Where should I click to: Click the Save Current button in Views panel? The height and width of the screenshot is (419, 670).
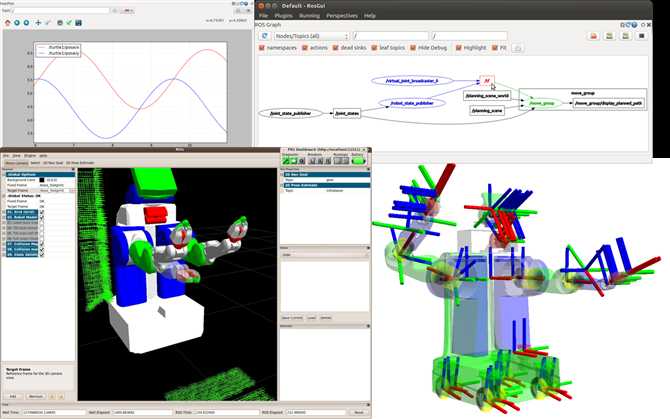293,318
